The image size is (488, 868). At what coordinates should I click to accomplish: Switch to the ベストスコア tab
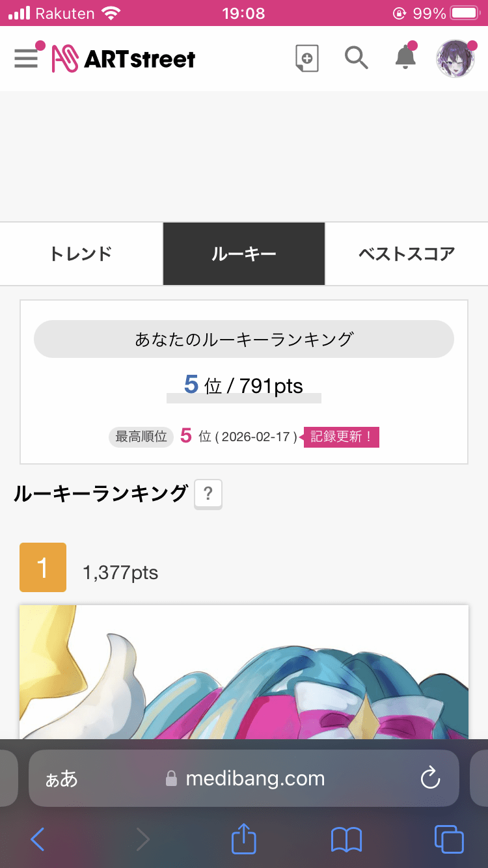point(407,254)
